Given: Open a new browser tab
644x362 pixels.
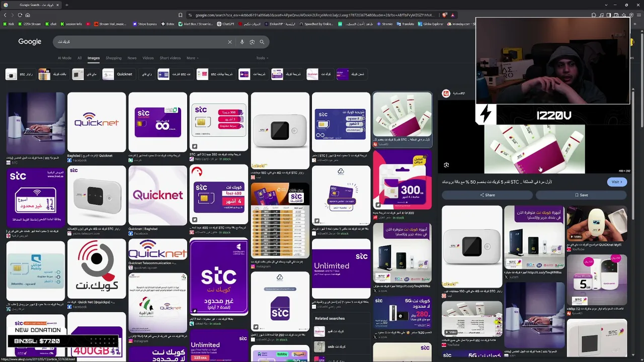Looking at the screenshot, I should pyautogui.click(x=66, y=5).
